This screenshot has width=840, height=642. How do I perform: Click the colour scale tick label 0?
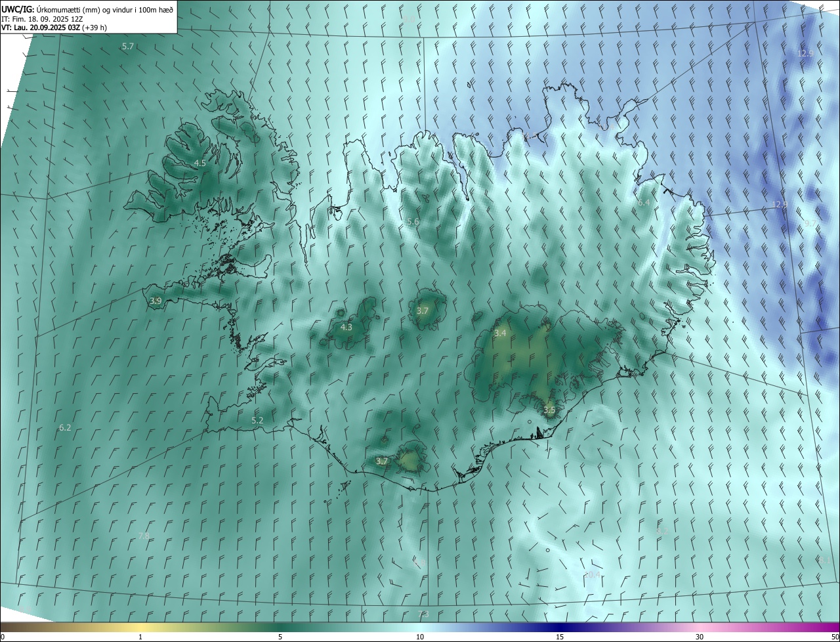coord(2,637)
